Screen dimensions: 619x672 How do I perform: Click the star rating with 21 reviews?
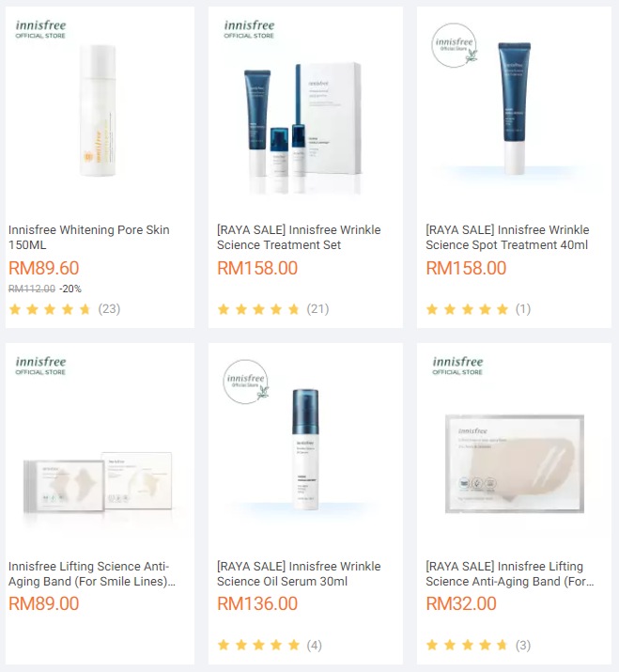[273, 309]
